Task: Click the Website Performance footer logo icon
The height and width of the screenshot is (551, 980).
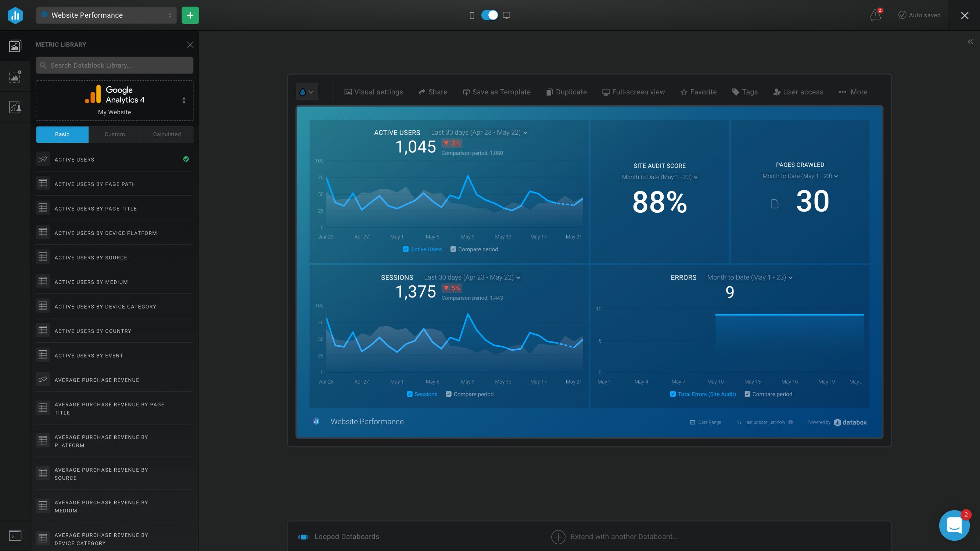Action: coord(316,421)
